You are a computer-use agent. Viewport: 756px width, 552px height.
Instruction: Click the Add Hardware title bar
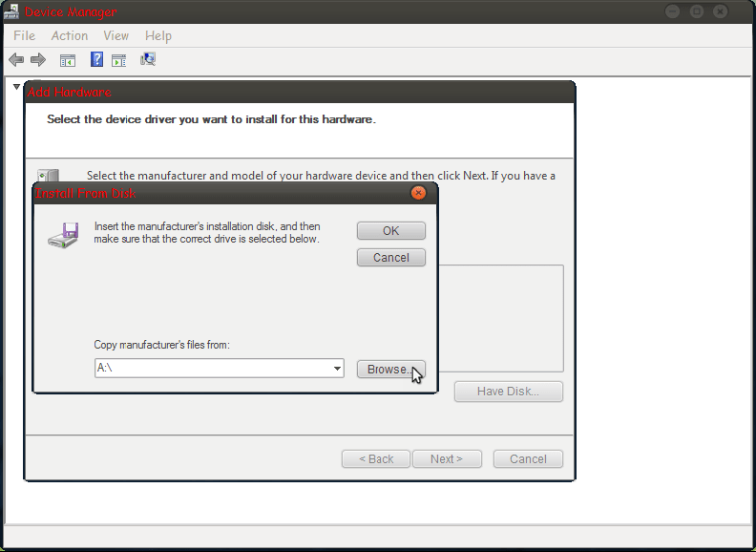(x=300, y=92)
